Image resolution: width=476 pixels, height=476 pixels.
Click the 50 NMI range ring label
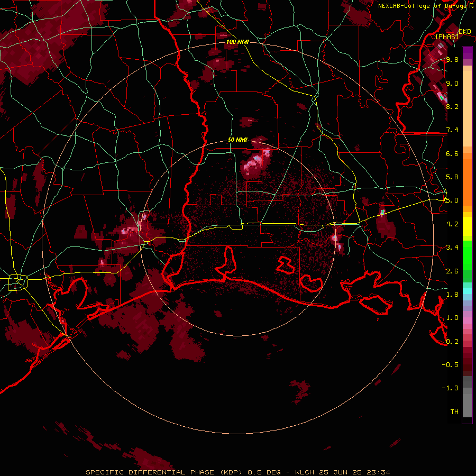[x=237, y=140]
